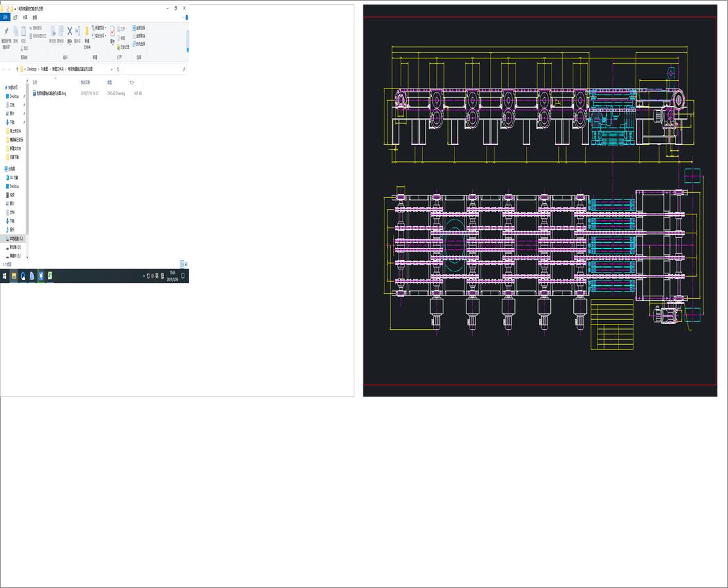Click the Rename icon in ribbon
The width and height of the screenshot is (728, 588).
(77, 31)
